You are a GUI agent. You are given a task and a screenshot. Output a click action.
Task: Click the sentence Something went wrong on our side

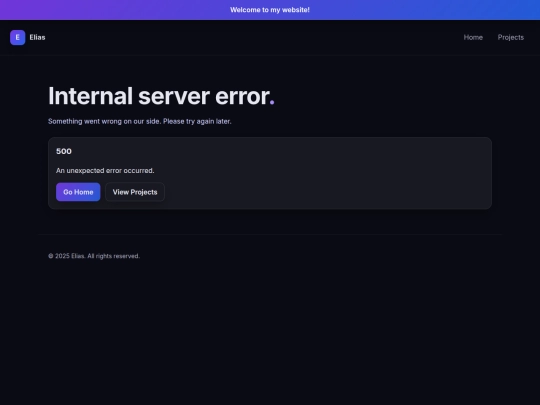[105, 121]
